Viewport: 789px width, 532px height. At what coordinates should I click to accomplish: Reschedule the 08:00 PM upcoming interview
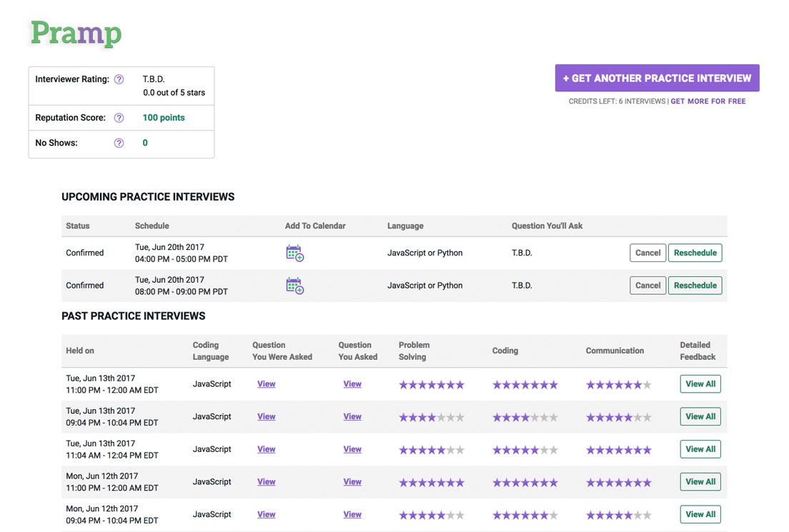click(x=695, y=286)
